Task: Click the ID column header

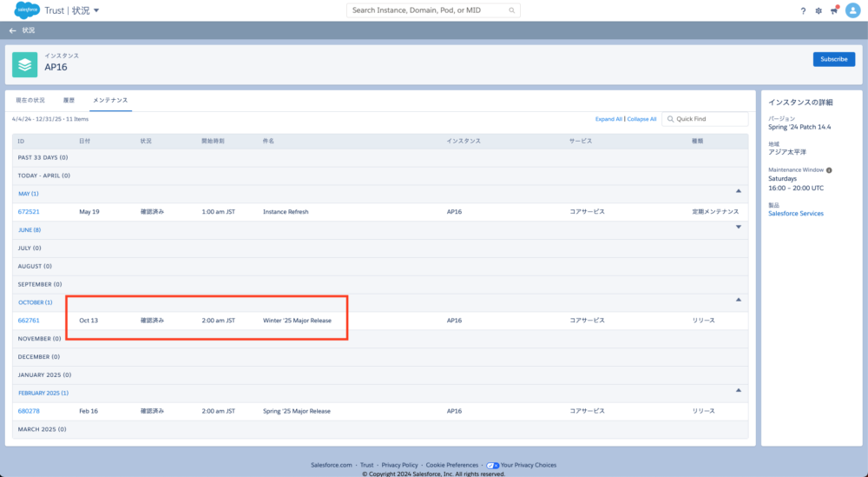Action: (21, 142)
